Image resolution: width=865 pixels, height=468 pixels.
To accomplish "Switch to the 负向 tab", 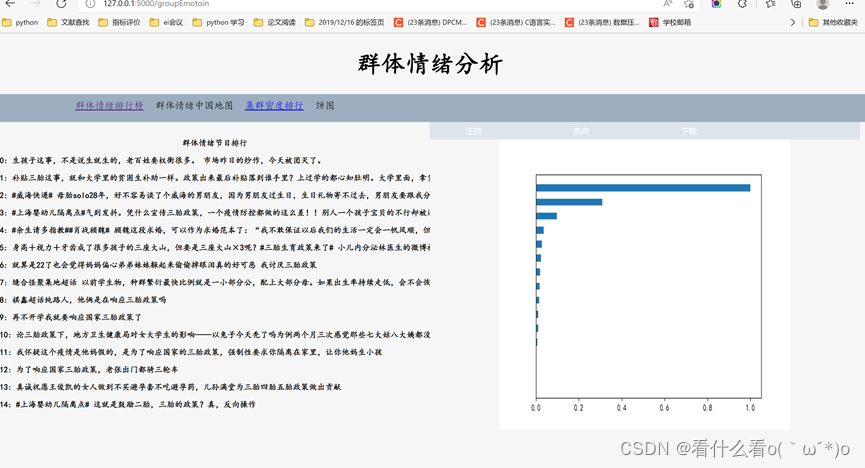I will click(x=580, y=131).
